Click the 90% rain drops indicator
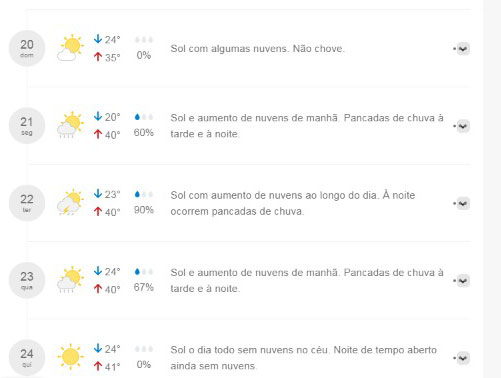The image size is (501, 378). 144,194
